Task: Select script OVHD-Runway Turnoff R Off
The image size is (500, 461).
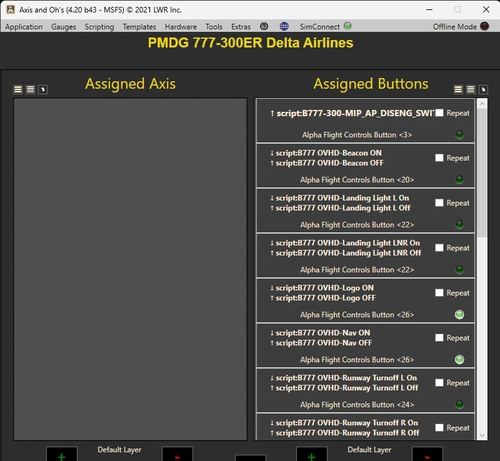Action: [x=345, y=433]
